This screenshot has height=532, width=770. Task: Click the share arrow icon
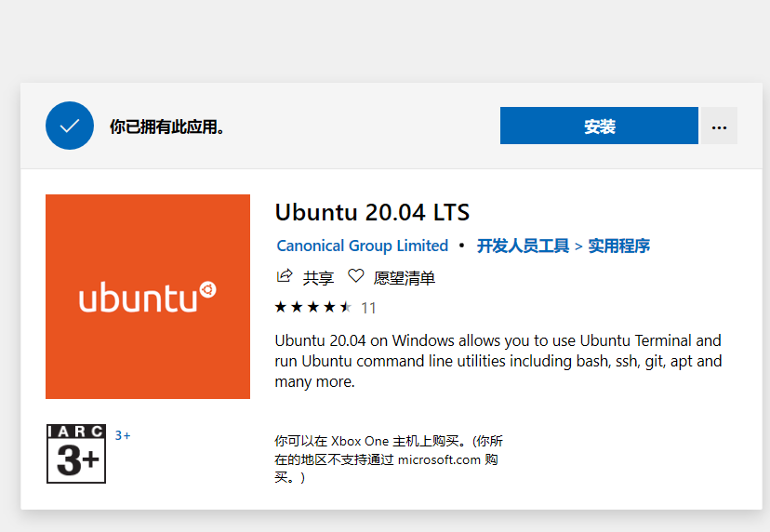pos(285,276)
